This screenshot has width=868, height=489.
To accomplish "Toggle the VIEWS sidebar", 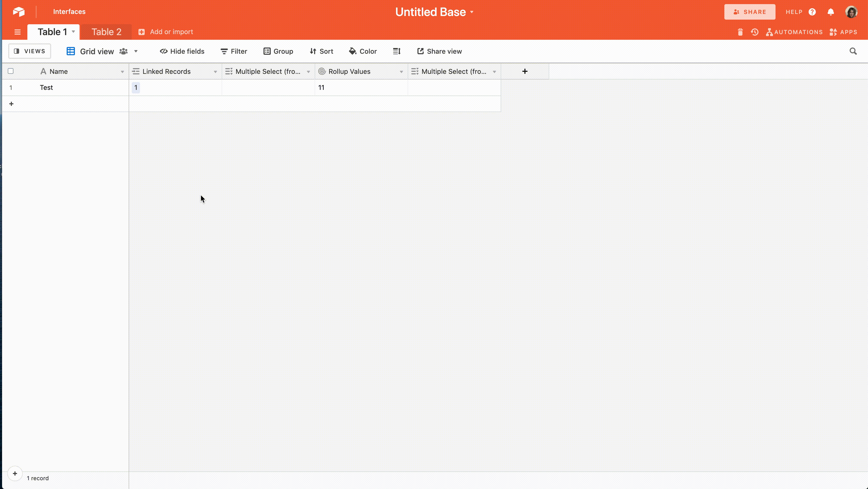I will (x=30, y=51).
